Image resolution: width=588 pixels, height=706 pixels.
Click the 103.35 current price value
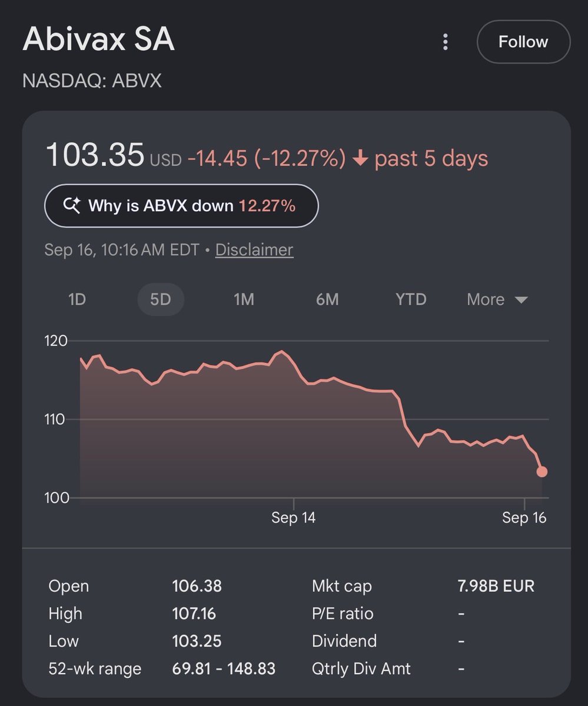pyautogui.click(x=95, y=156)
